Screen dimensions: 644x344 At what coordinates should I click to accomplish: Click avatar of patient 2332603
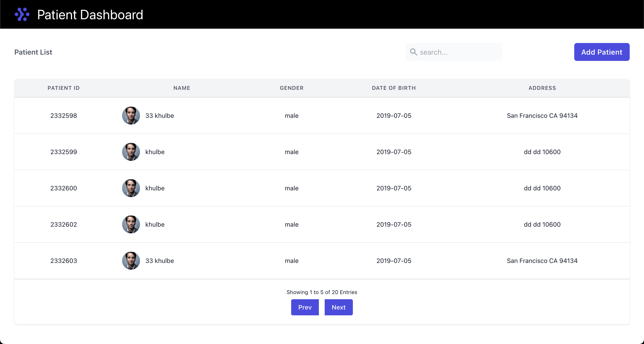pyautogui.click(x=131, y=261)
